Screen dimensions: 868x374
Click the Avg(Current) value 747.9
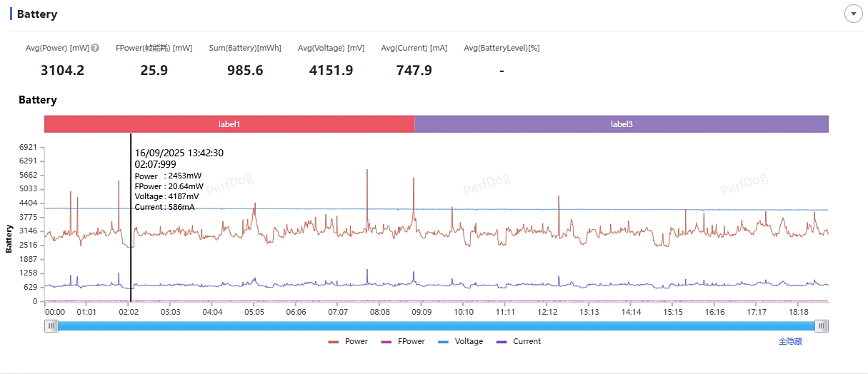(x=414, y=71)
